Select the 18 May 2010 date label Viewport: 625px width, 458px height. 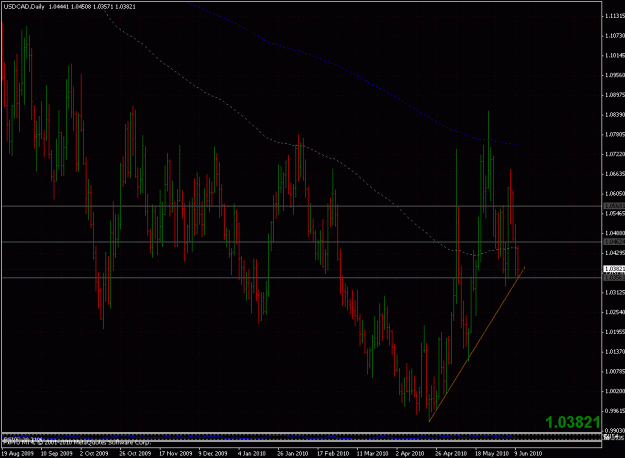(491, 453)
